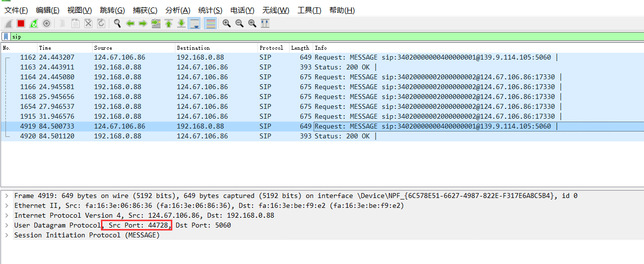The image size is (644, 264).
Task: Select packet number 1654
Action: [322, 106]
